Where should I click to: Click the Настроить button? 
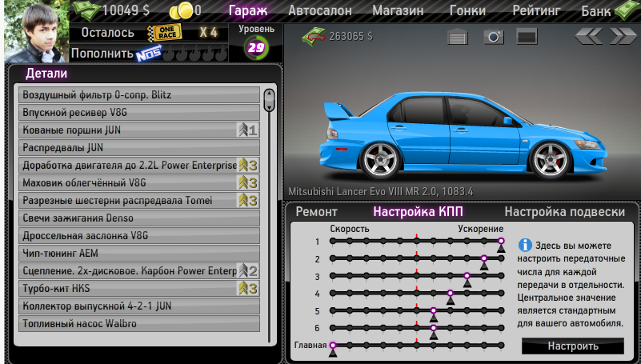573,346
